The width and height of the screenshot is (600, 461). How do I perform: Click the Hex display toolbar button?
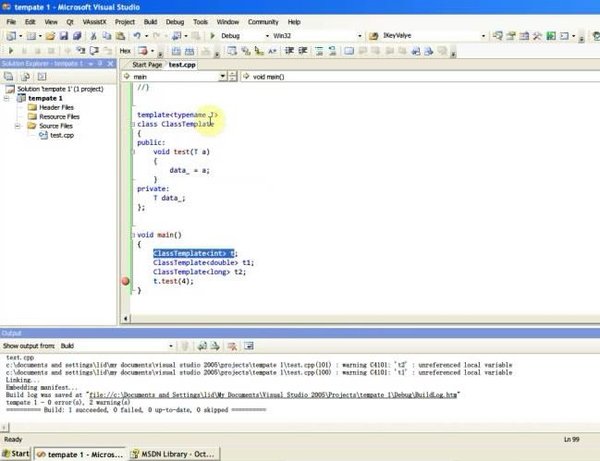(125, 50)
